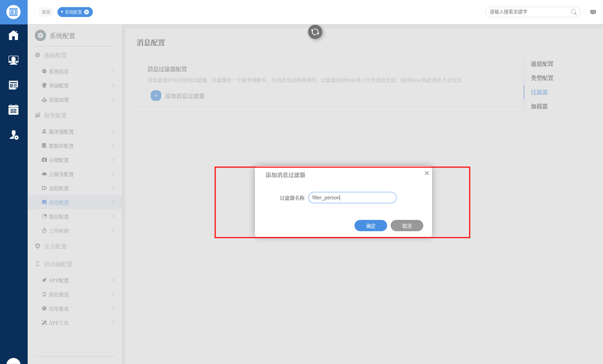Click the user settings sidebar icon

[13, 135]
